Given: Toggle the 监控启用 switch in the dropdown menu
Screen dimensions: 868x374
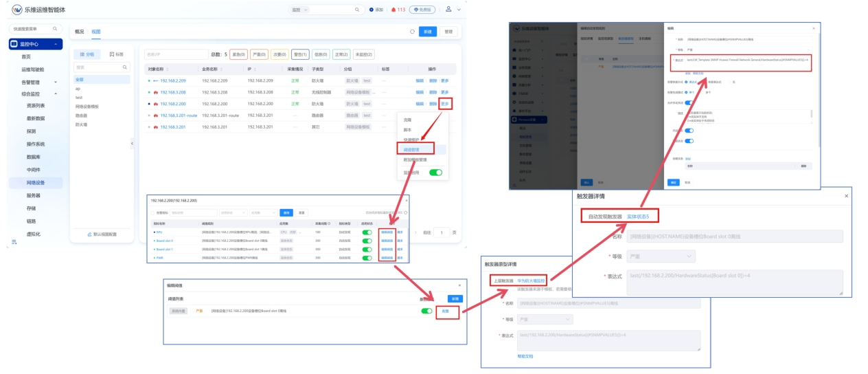Looking at the screenshot, I should pos(435,173).
